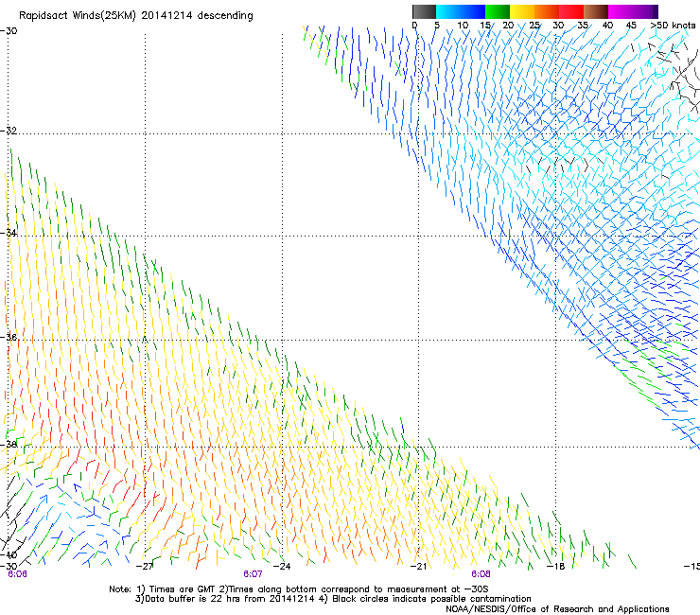Viewport: 700px width, 615px height.
Task: Select the blue 10-15 knots legend swatch
Action: tap(473, 11)
